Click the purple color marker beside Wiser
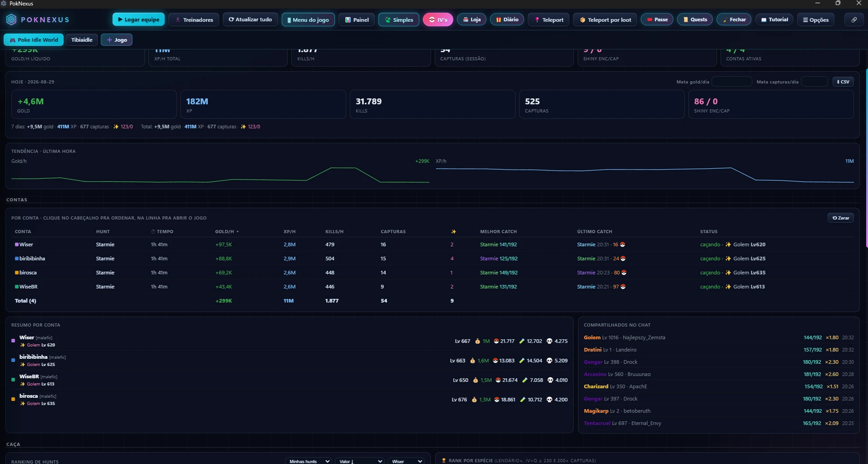Image resolution: width=868 pixels, height=464 pixels. click(17, 244)
